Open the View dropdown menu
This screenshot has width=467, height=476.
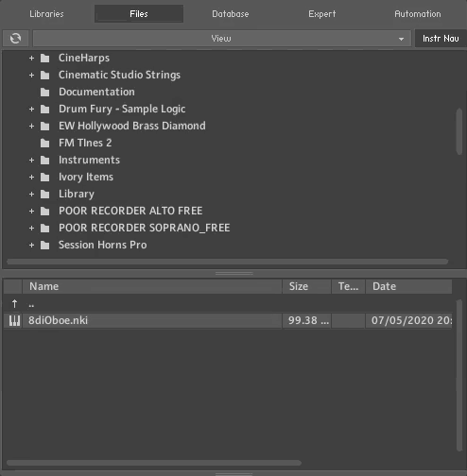pos(222,39)
